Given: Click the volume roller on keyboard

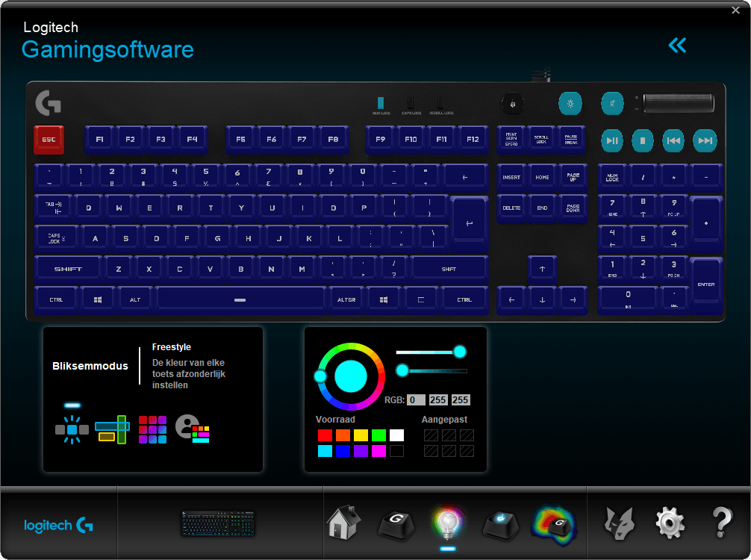Looking at the screenshot, I should (x=679, y=104).
